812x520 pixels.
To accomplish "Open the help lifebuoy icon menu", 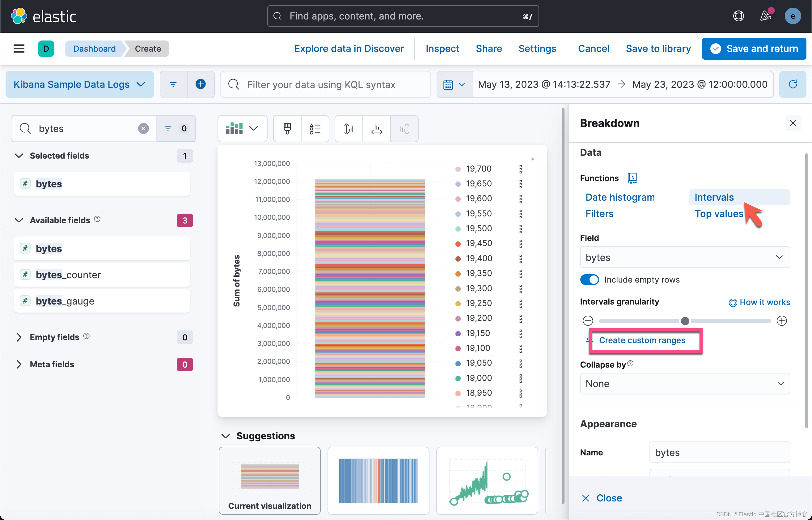I will tap(738, 16).
